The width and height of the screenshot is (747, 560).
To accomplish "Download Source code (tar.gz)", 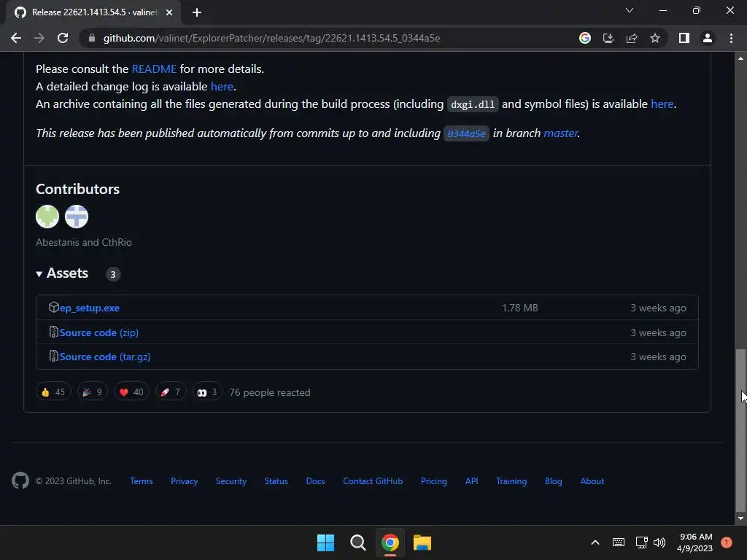I will pyautogui.click(x=105, y=357).
